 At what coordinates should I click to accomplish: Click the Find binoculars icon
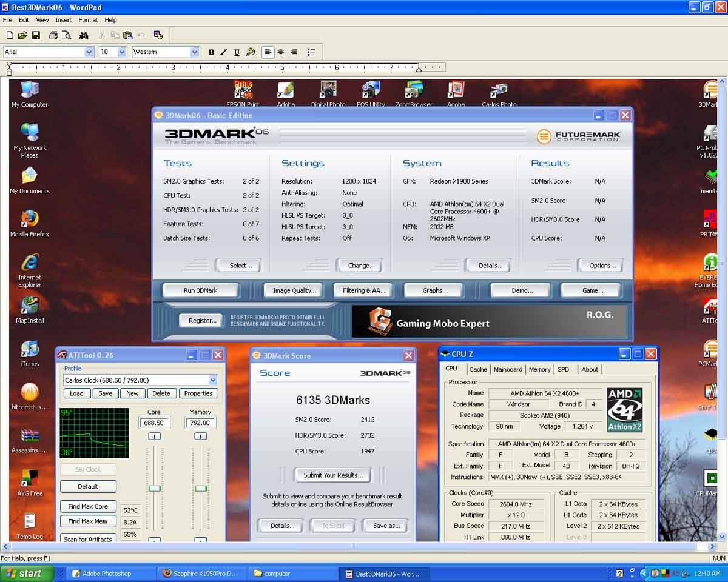84,35
